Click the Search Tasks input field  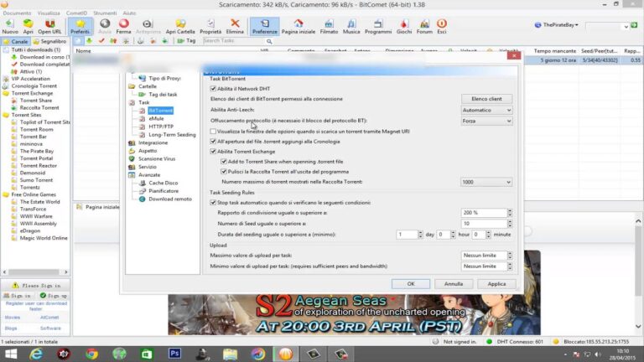click(x=234, y=40)
